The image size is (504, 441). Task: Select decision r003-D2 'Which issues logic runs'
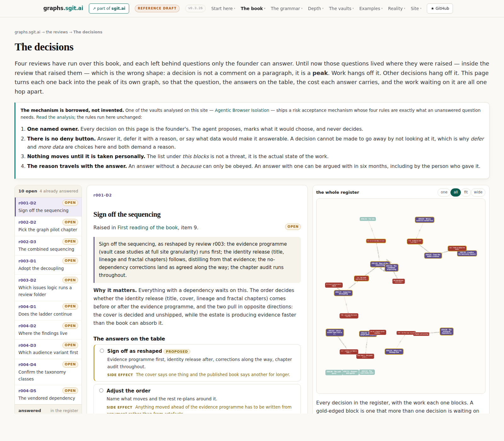[x=48, y=288]
